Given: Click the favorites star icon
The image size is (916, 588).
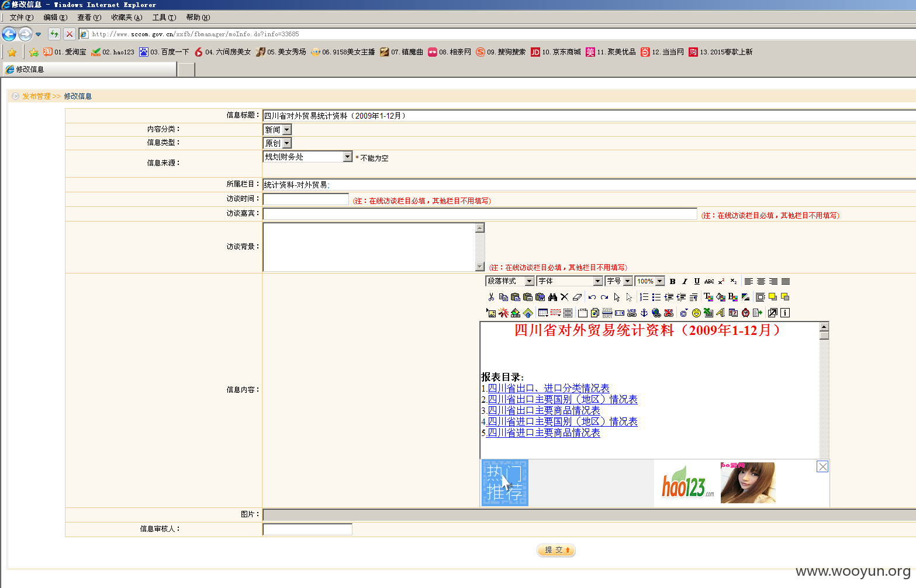Looking at the screenshot, I should [12, 52].
